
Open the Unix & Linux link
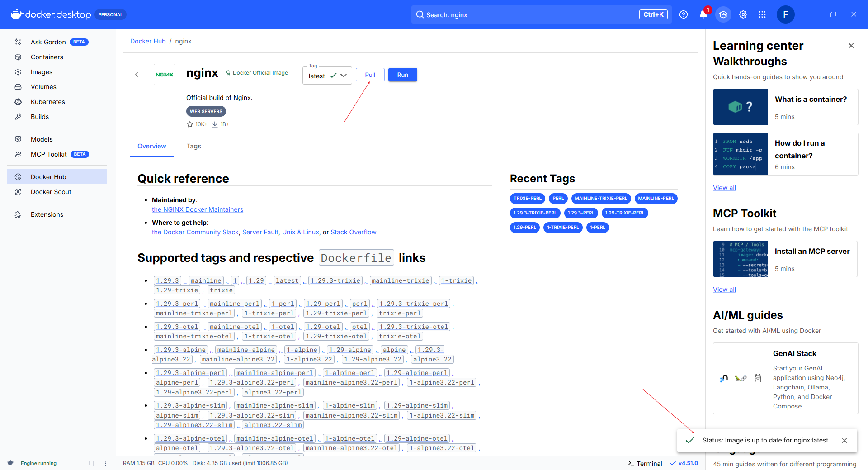tap(301, 232)
